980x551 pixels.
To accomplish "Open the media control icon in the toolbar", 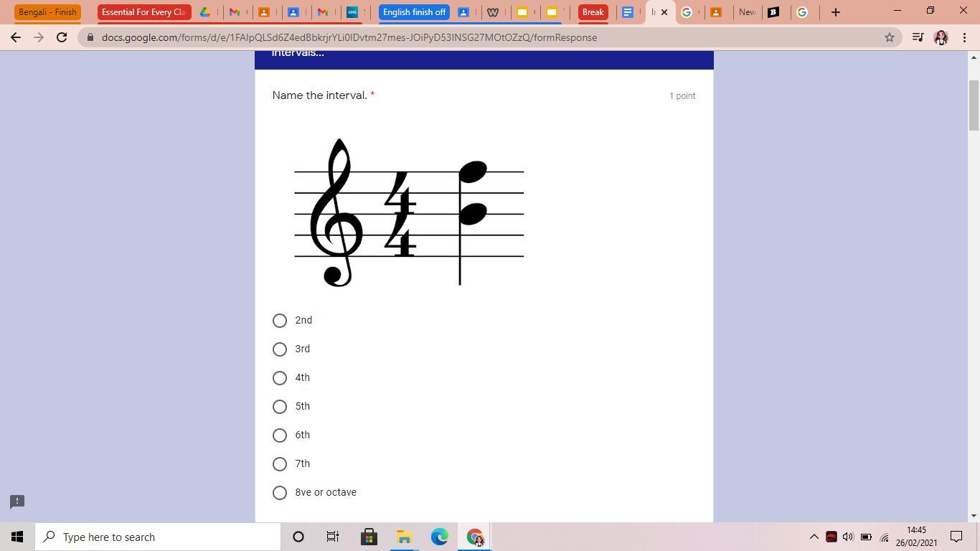I will click(x=918, y=37).
